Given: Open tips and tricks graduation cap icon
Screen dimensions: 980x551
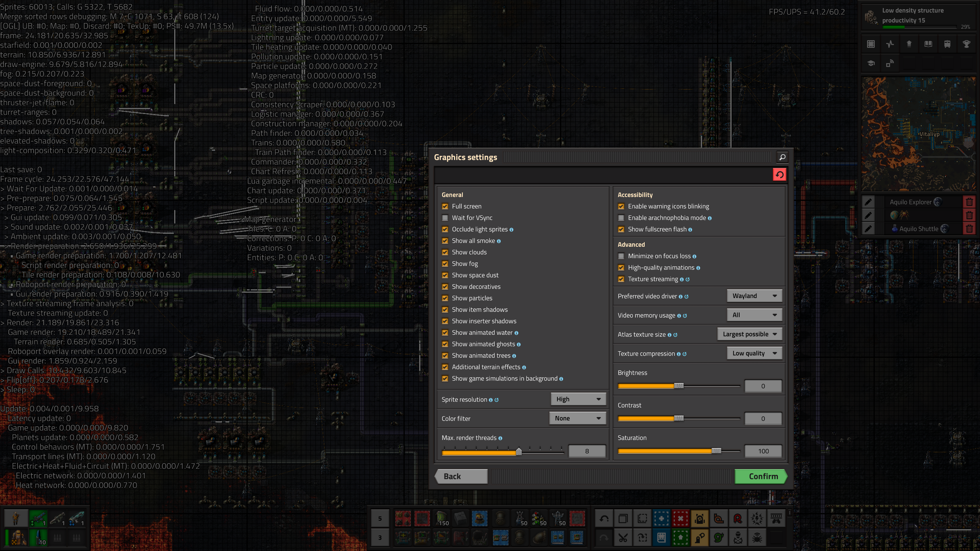Looking at the screenshot, I should [871, 63].
